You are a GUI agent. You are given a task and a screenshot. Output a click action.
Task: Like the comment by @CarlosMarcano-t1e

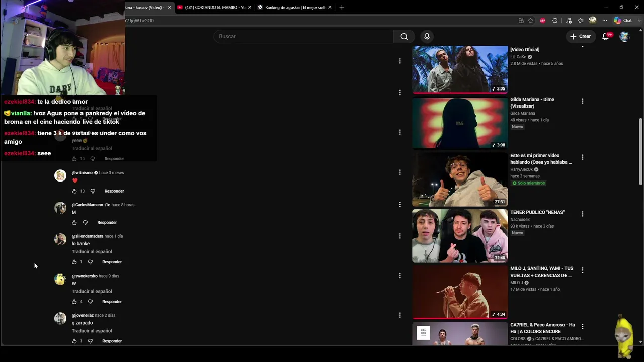point(74,222)
